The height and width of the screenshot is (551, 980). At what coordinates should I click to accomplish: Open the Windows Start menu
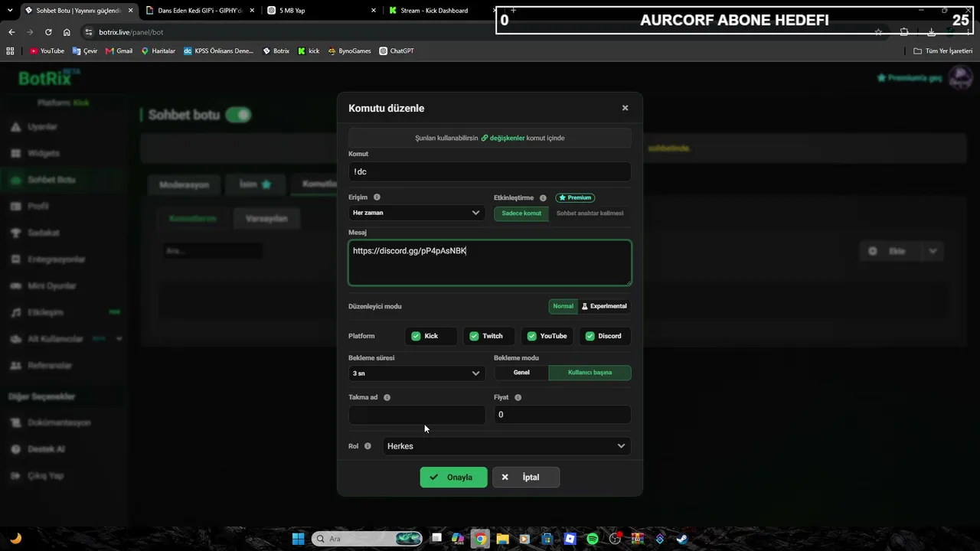(x=298, y=539)
